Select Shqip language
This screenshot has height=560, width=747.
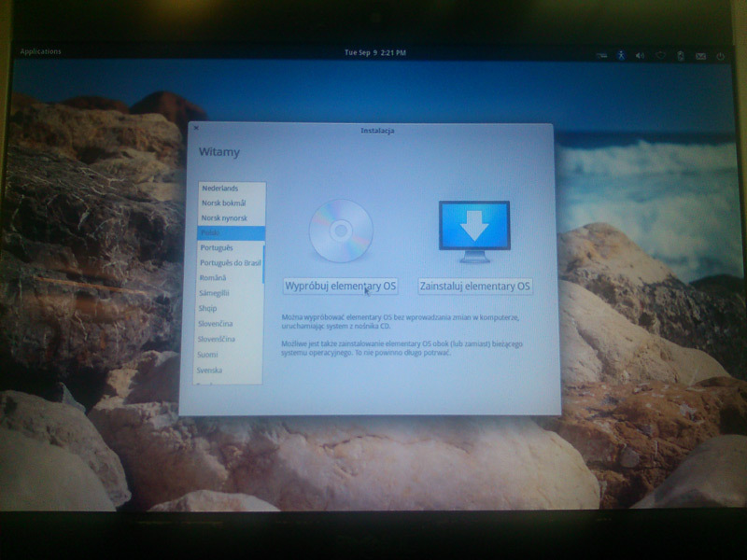click(229, 308)
